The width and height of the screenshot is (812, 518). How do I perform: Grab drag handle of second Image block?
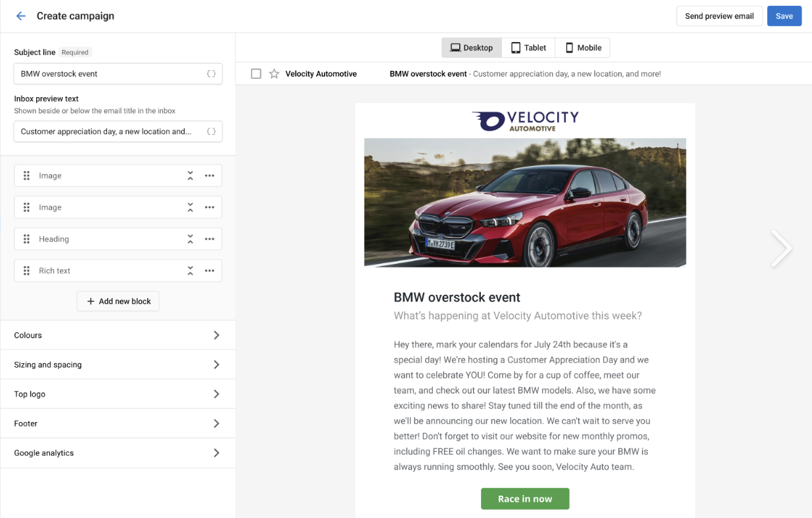tap(26, 207)
